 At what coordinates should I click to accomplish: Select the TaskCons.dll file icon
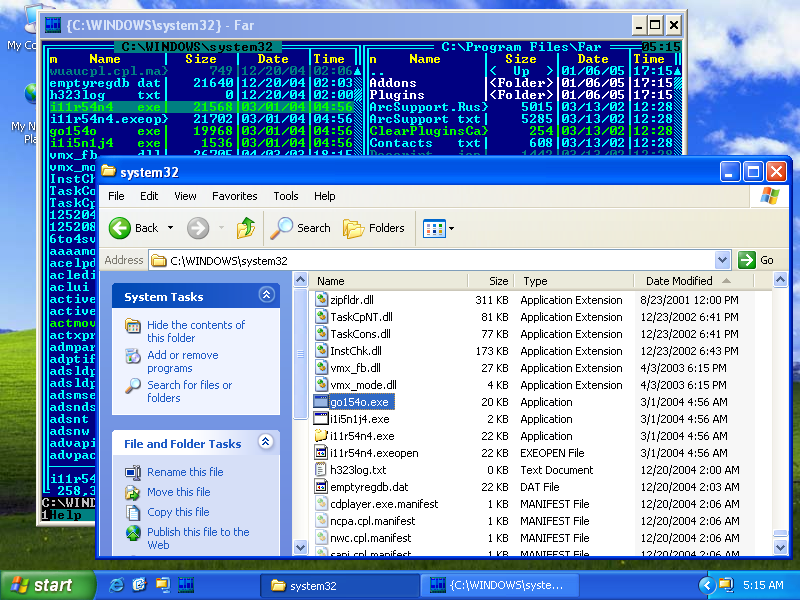[321, 334]
